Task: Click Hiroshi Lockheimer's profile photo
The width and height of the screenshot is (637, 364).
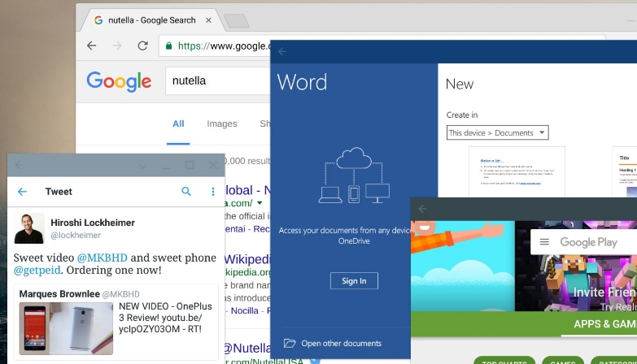Action: pyautogui.click(x=29, y=228)
